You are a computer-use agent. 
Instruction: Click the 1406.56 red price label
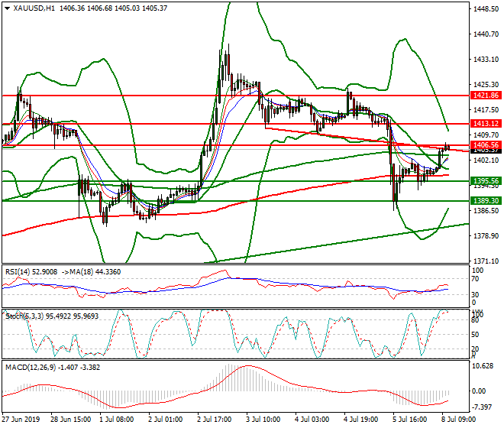[486, 144]
